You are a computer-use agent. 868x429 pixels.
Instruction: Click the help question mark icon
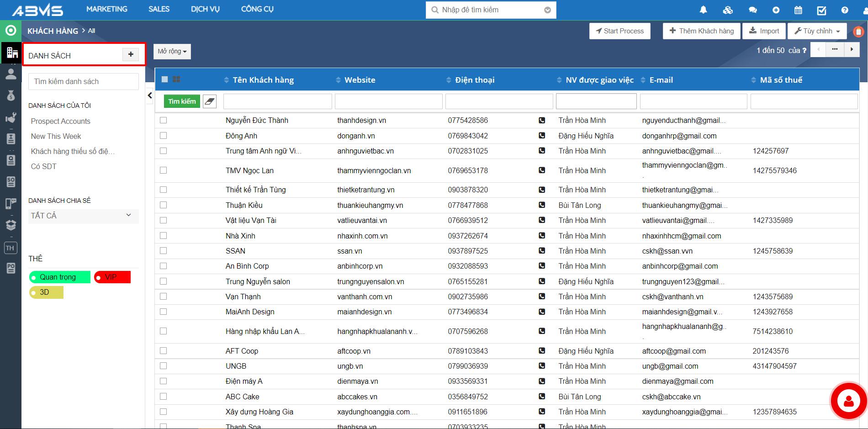click(x=845, y=10)
